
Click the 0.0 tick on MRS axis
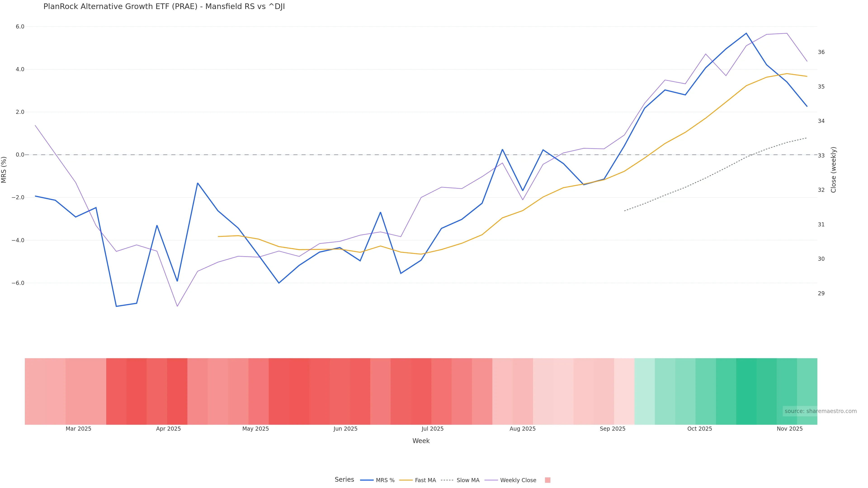20,155
